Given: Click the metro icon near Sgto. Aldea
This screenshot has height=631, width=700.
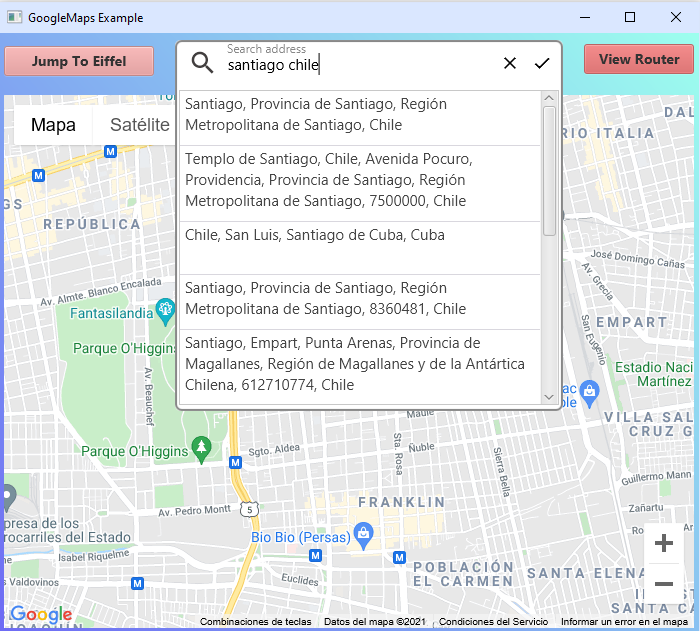Looking at the screenshot, I should tap(235, 463).
